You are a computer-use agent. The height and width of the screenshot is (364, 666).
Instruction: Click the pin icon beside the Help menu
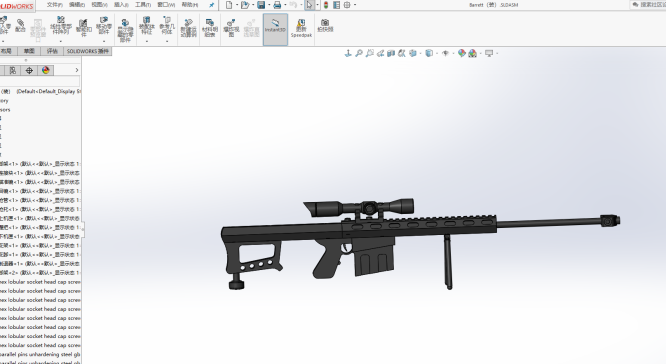click(x=212, y=5)
